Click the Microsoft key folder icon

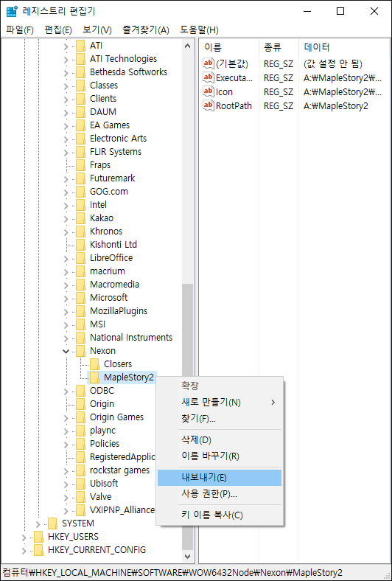81,298
